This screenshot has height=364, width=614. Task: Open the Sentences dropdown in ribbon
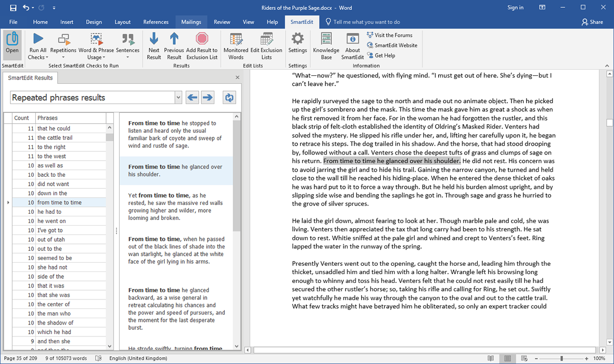[127, 46]
